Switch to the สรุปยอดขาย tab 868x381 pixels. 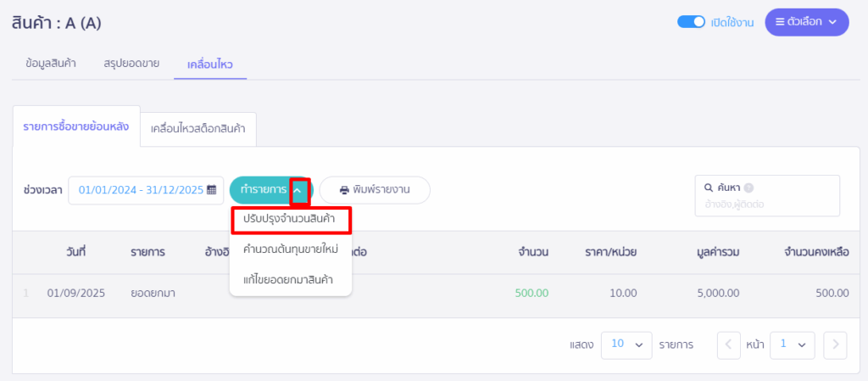(x=131, y=64)
